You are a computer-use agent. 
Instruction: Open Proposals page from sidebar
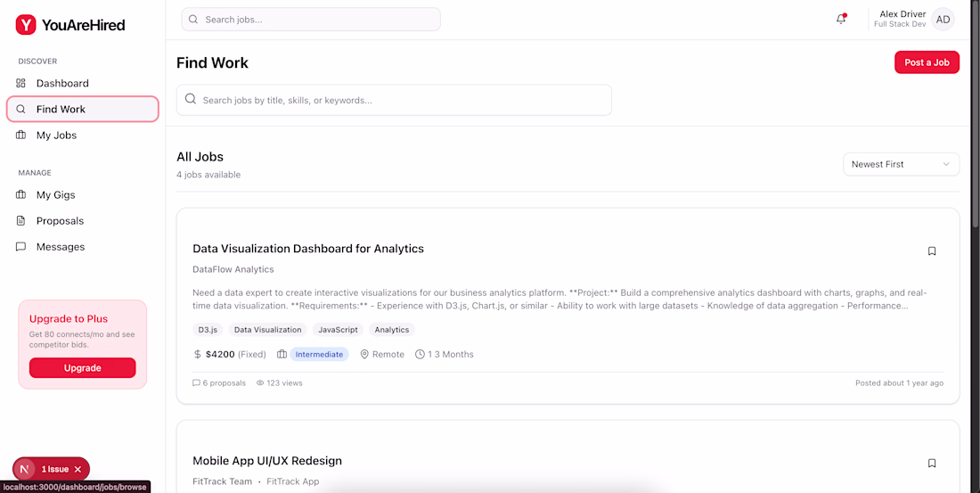click(x=60, y=221)
